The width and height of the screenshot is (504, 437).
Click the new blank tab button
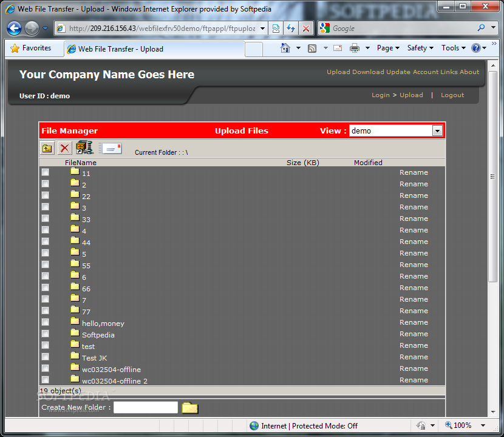(254, 49)
